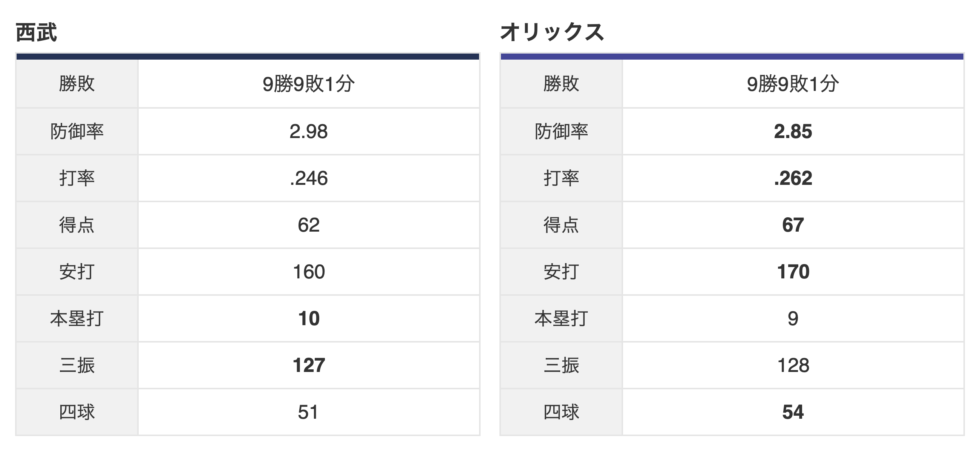Click the 西武 team heading
The height and width of the screenshot is (464, 980).
(36, 32)
